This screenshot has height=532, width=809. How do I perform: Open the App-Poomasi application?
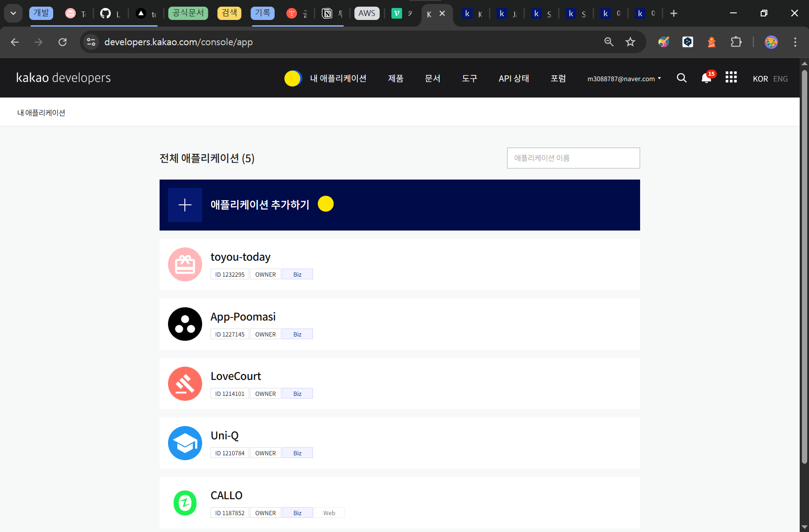click(400, 324)
